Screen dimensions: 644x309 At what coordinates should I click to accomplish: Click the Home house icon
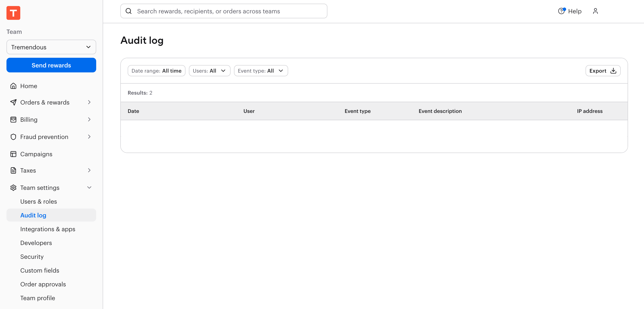(13, 86)
